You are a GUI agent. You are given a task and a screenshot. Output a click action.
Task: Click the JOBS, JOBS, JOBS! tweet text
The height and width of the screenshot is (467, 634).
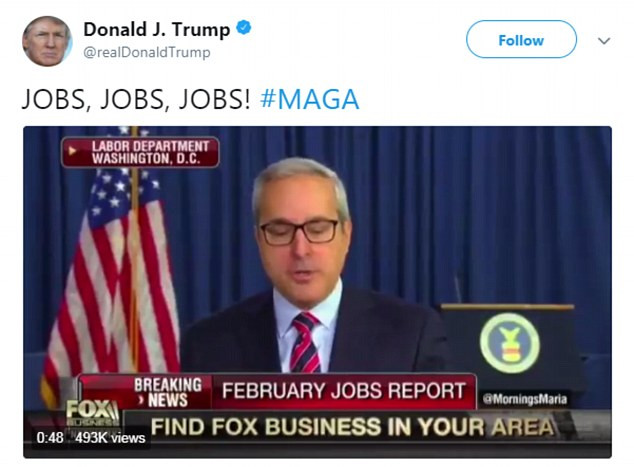tap(136, 99)
